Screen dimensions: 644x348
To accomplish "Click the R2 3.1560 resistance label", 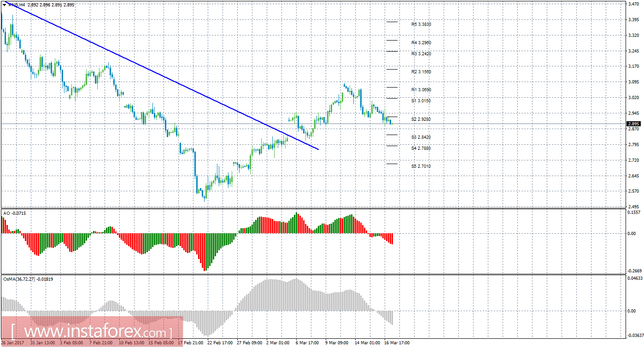I will coord(421,72).
